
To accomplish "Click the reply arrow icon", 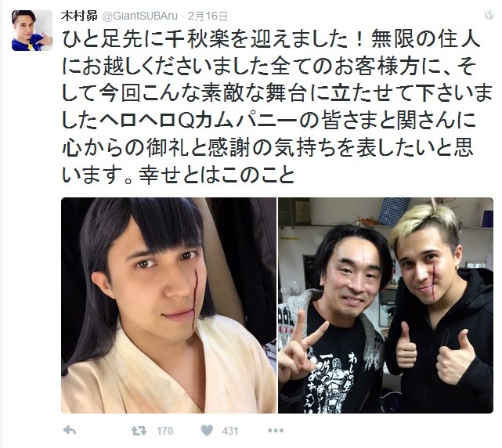I will point(70,431).
